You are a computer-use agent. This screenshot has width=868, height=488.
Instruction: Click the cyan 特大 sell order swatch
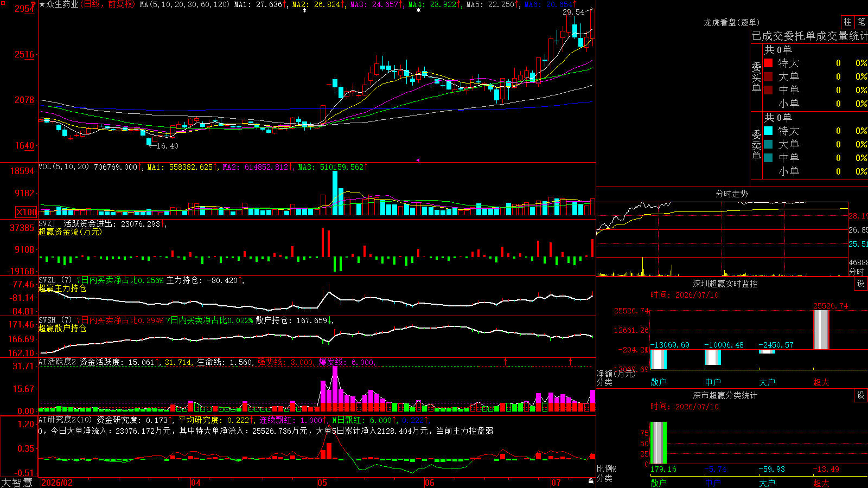(768, 131)
